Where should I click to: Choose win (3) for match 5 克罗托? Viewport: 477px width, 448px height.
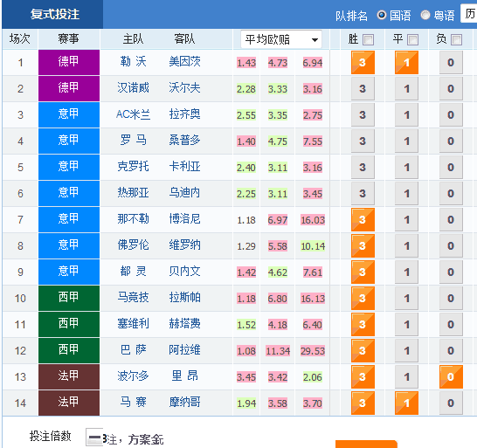(x=363, y=167)
